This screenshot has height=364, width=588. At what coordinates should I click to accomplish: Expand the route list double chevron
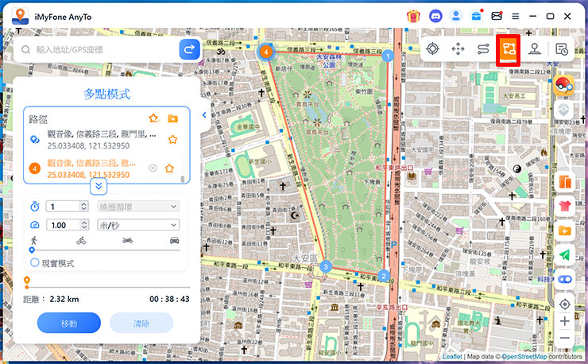click(99, 187)
